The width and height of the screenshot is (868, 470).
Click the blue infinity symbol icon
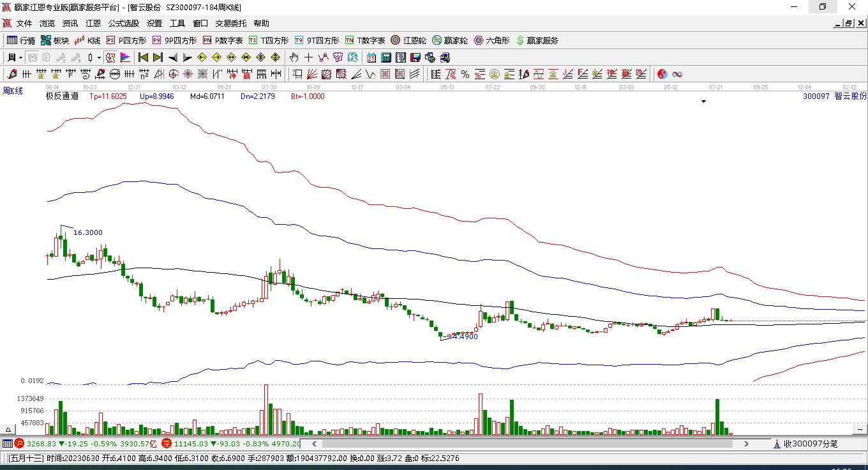point(677,74)
